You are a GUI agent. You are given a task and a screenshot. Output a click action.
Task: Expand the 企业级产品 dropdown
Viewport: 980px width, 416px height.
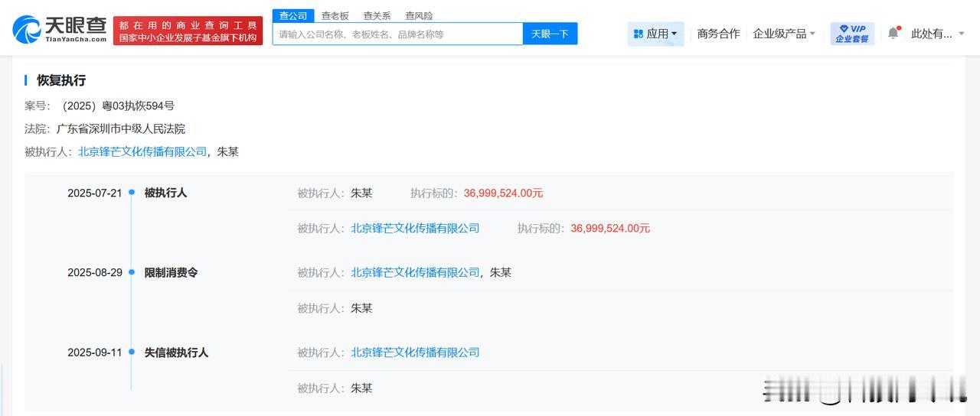click(x=784, y=34)
